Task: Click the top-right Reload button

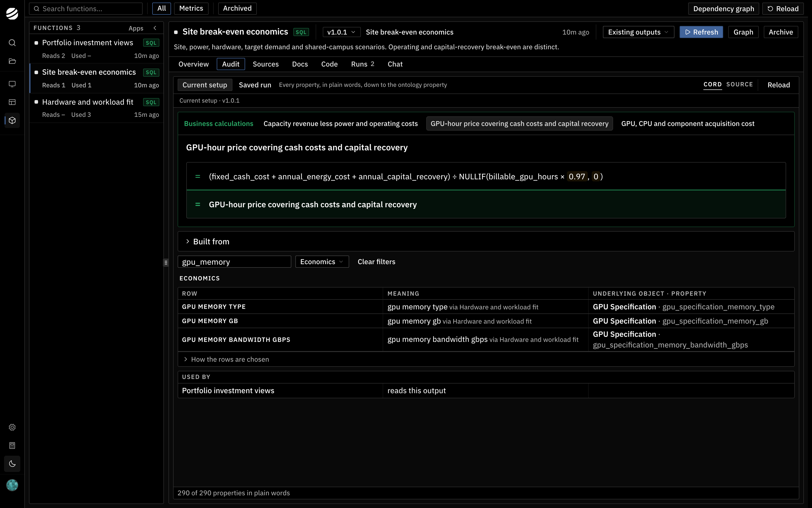Action: click(783, 9)
